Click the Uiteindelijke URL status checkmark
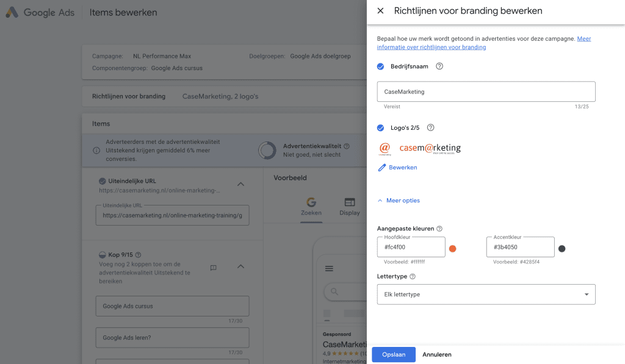This screenshot has height=364, width=625. point(103,181)
